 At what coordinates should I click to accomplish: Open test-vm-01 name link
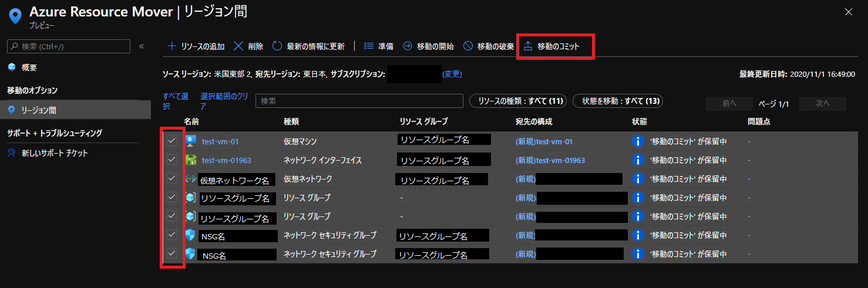tap(220, 141)
